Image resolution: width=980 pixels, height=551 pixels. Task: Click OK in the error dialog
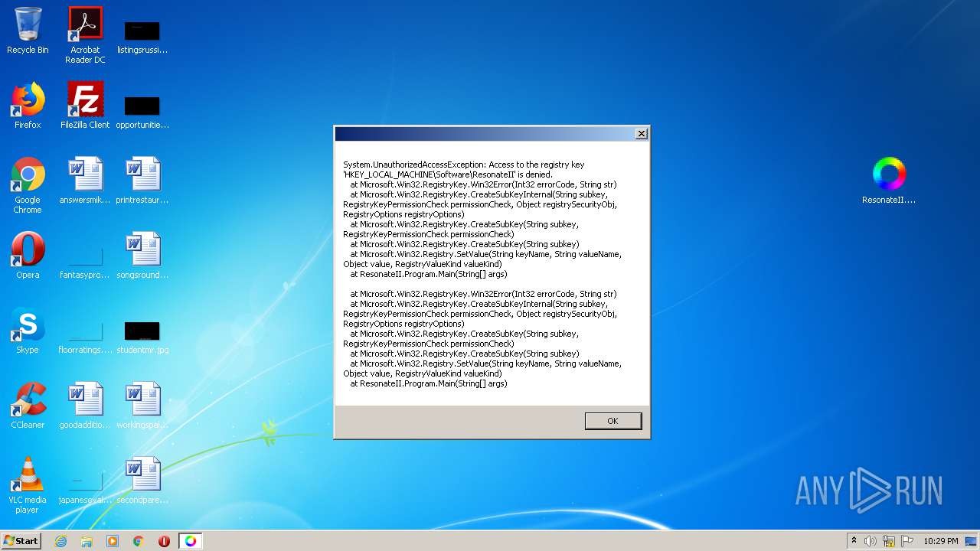(612, 421)
